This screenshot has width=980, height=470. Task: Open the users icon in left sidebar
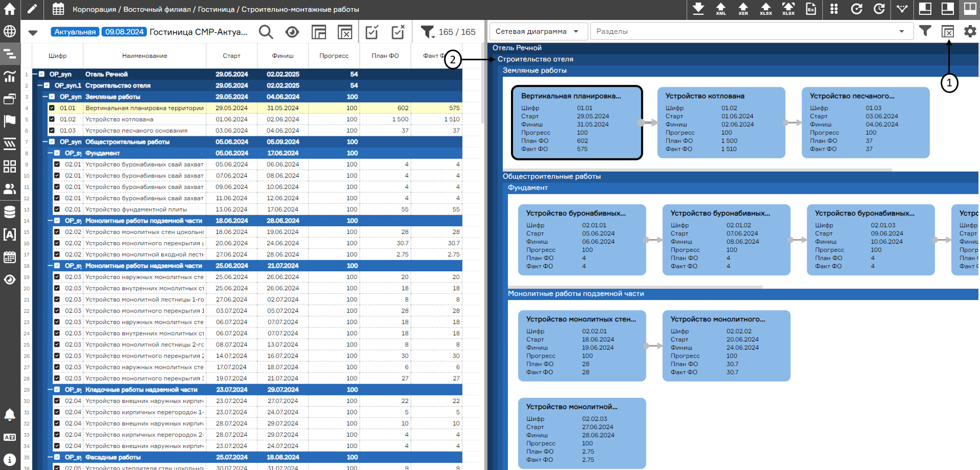point(10,189)
